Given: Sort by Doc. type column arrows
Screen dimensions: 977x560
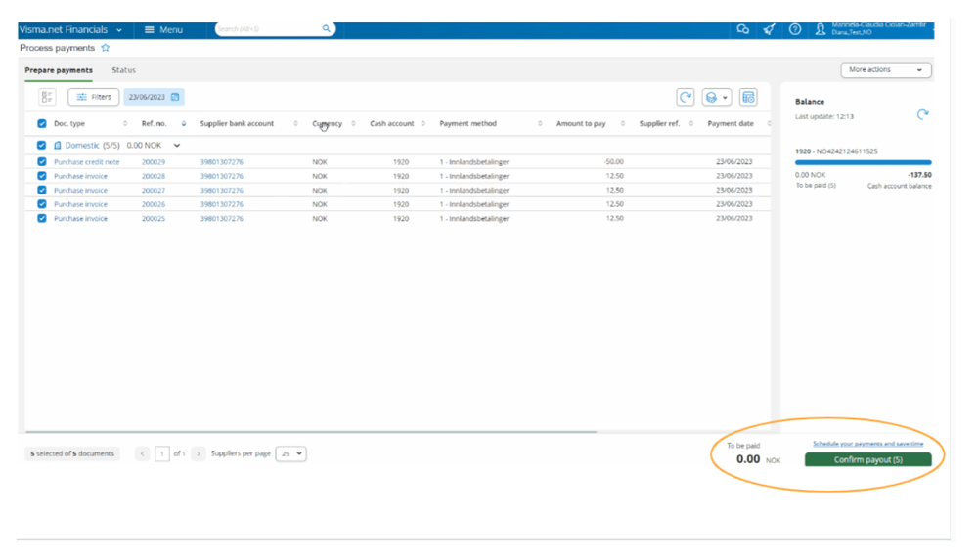Looking at the screenshot, I should pos(125,123).
